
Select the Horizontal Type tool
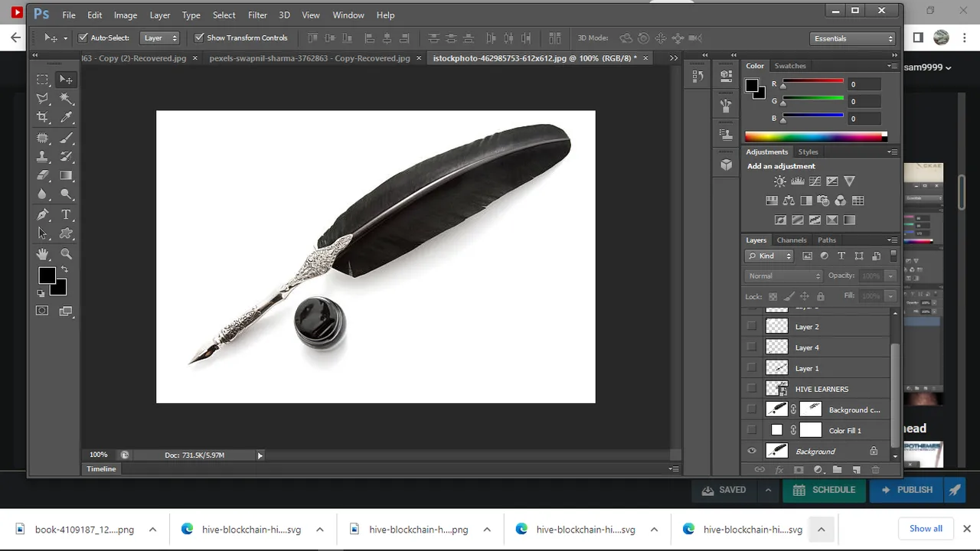pyautogui.click(x=66, y=215)
